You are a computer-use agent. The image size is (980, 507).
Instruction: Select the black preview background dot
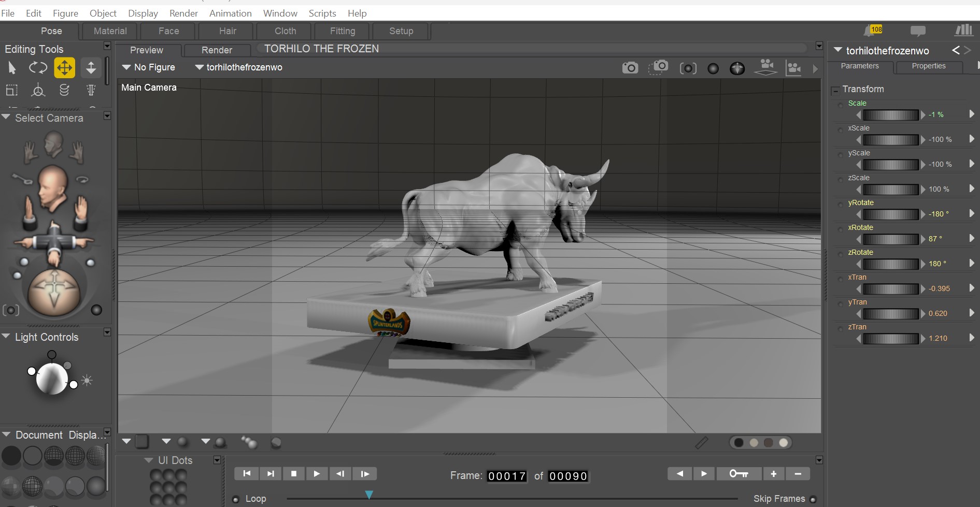[739, 443]
